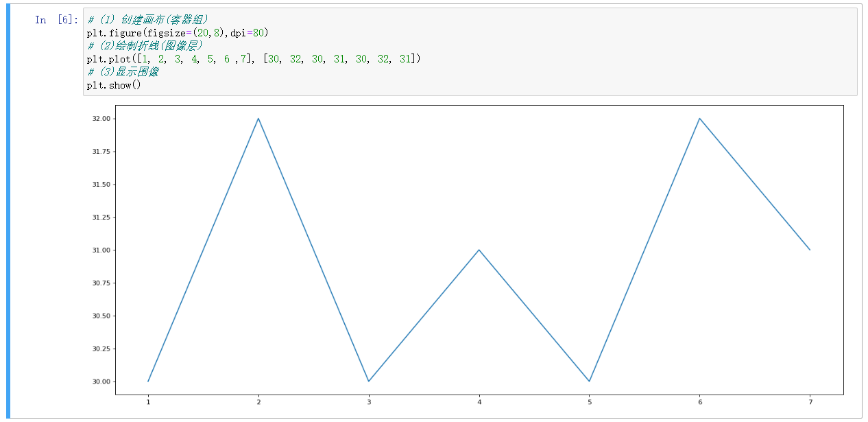Image resolution: width=868 pixels, height=422 pixels.
Task: Click x-axis tick label "2"
Action: [258, 402]
